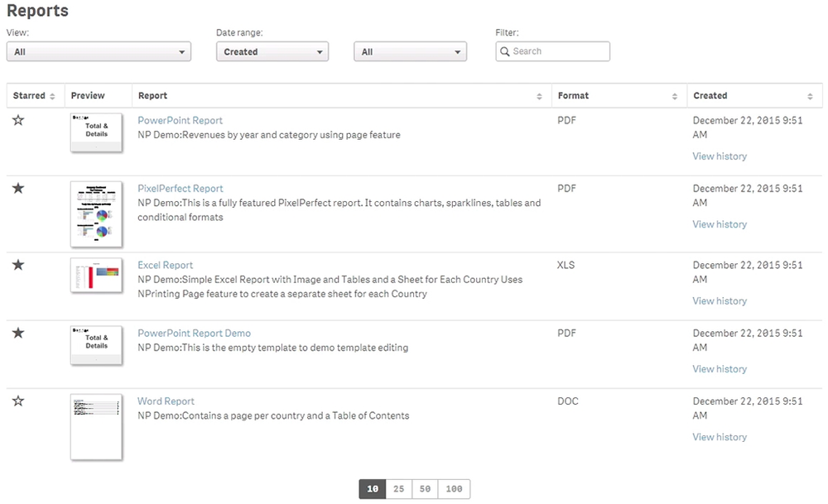Open the PixelPerfect Report
828x504 pixels.
(180, 188)
